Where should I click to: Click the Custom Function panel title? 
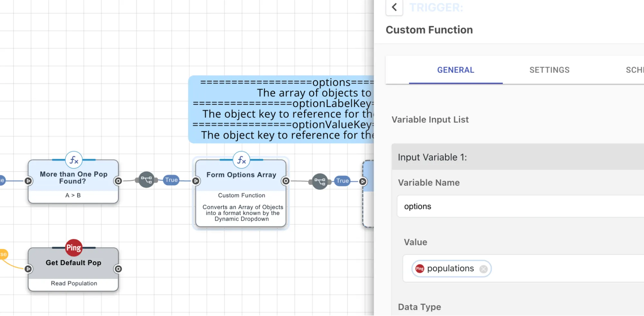(429, 30)
